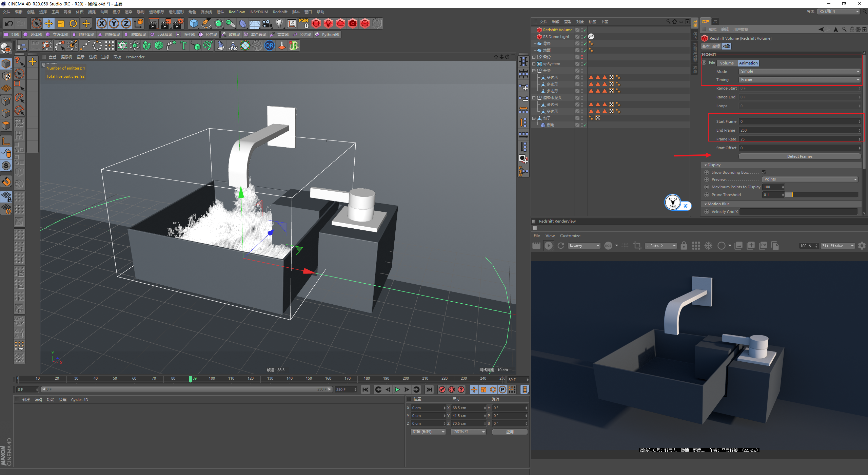Add a Light object icon
The height and width of the screenshot is (475, 868).
(x=279, y=23)
